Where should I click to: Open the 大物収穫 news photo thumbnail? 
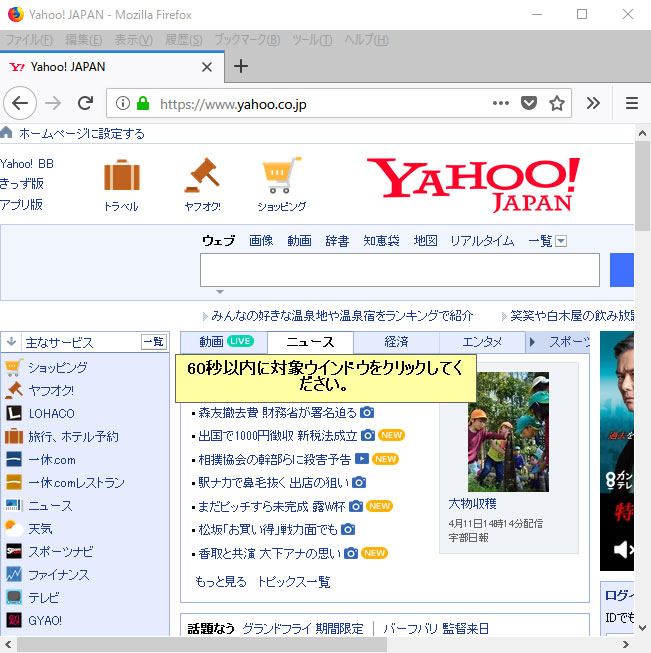(508, 432)
